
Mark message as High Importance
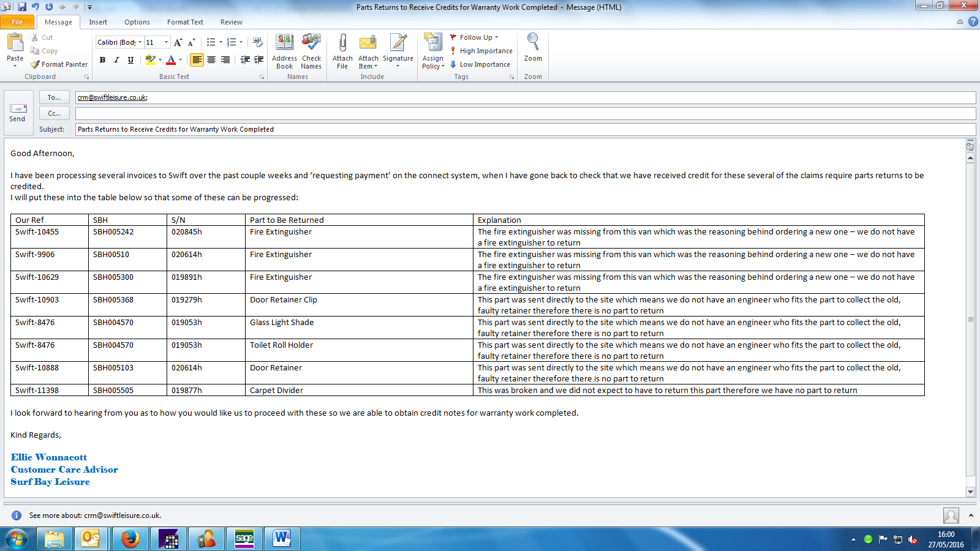point(481,51)
